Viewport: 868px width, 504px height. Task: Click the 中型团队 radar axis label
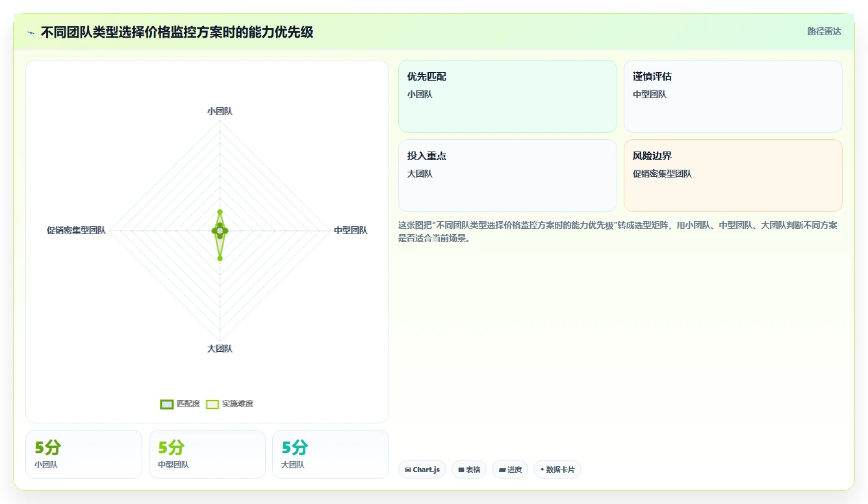(351, 230)
